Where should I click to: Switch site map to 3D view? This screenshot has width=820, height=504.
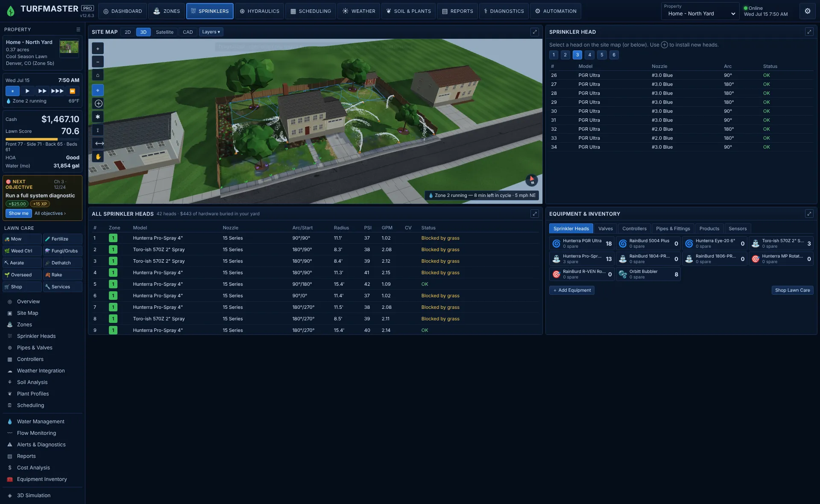[143, 32]
